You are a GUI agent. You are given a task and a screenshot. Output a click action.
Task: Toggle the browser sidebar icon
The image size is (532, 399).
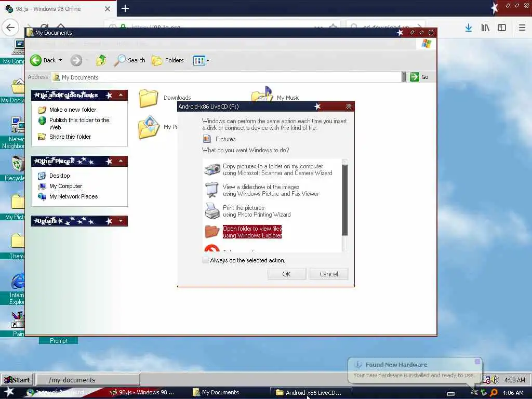pyautogui.click(x=502, y=28)
